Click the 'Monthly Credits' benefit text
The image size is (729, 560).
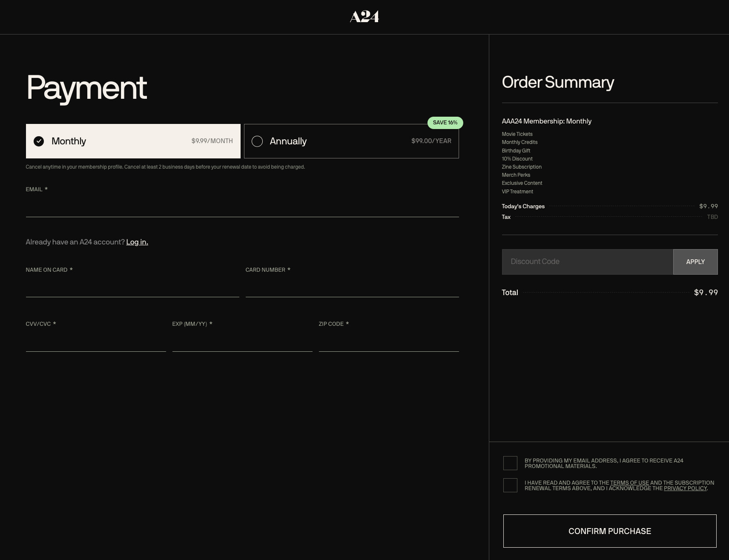coord(519,142)
